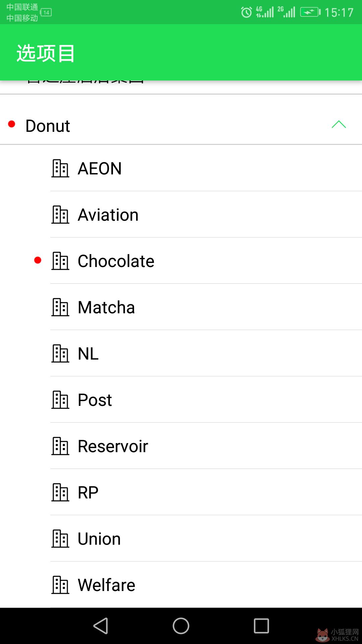362x644 pixels.
Task: Tap the Android home circle button
Action: pyautogui.click(x=181, y=626)
